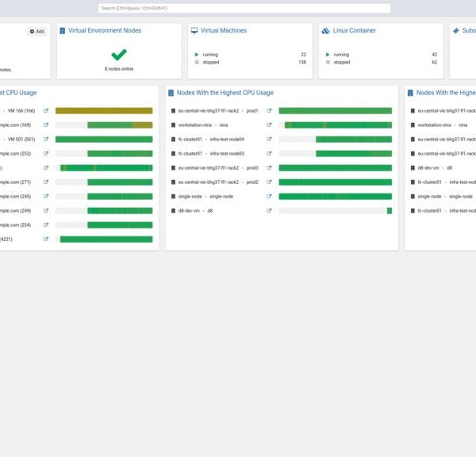Click Linux Container stopped count 62
Viewport: 476px width, 457px height.
click(435, 62)
